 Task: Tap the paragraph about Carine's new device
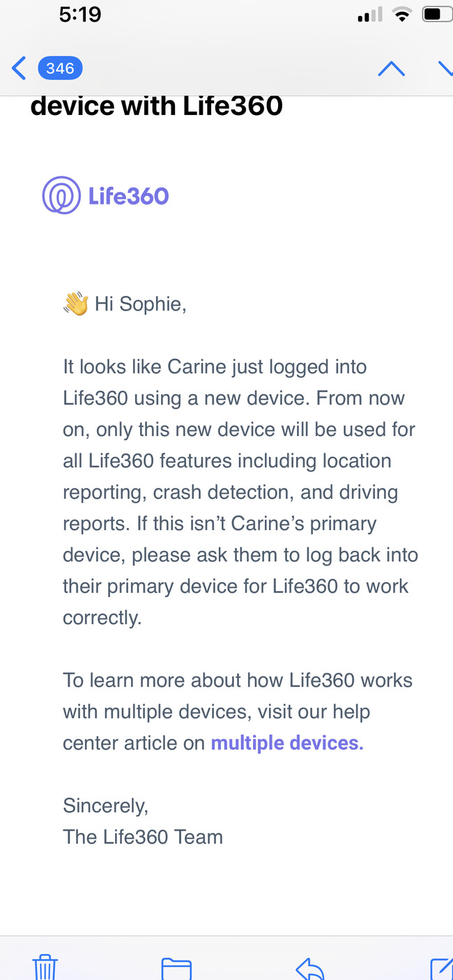[x=240, y=492]
